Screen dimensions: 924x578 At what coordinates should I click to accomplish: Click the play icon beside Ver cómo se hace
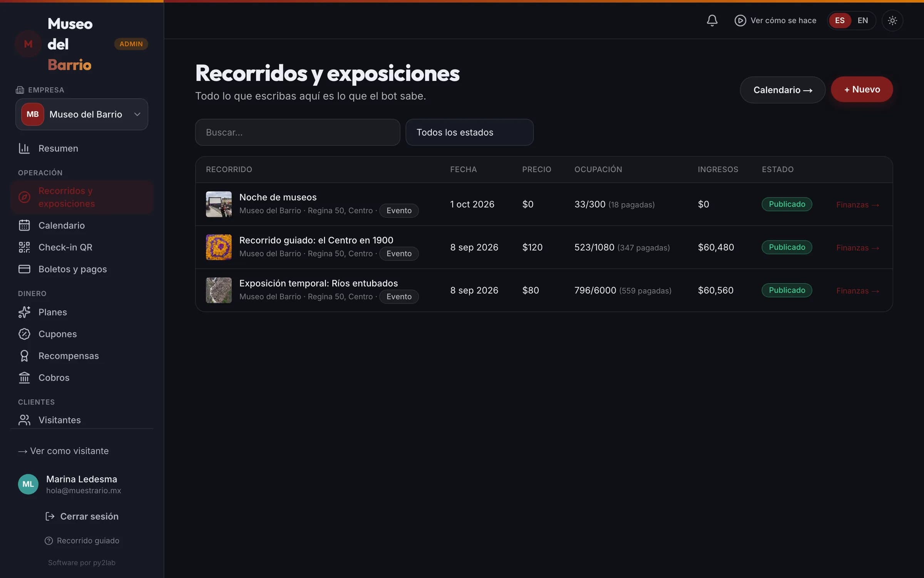(x=740, y=20)
